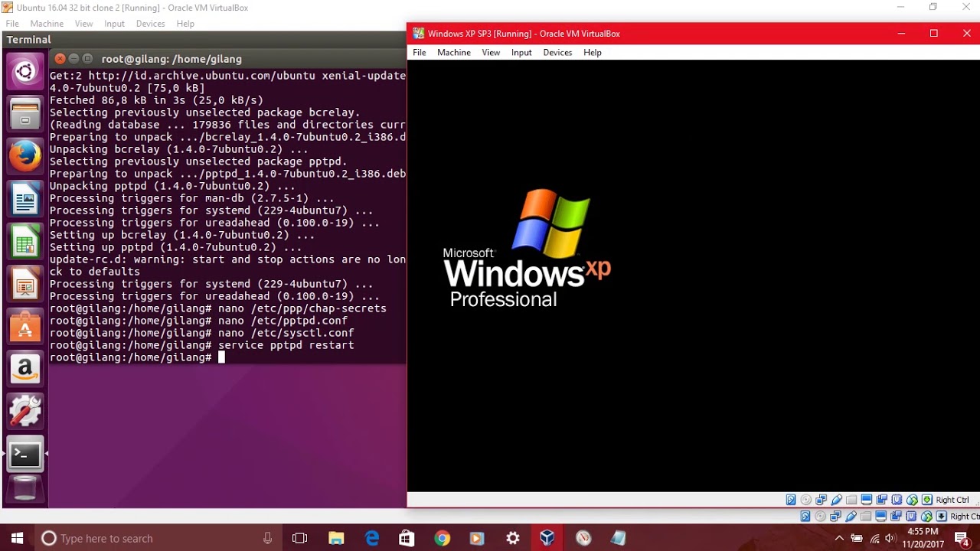Image resolution: width=980 pixels, height=551 pixels.
Task: Click mouse integration indicator in Windows XP status bar
Action: (912, 500)
